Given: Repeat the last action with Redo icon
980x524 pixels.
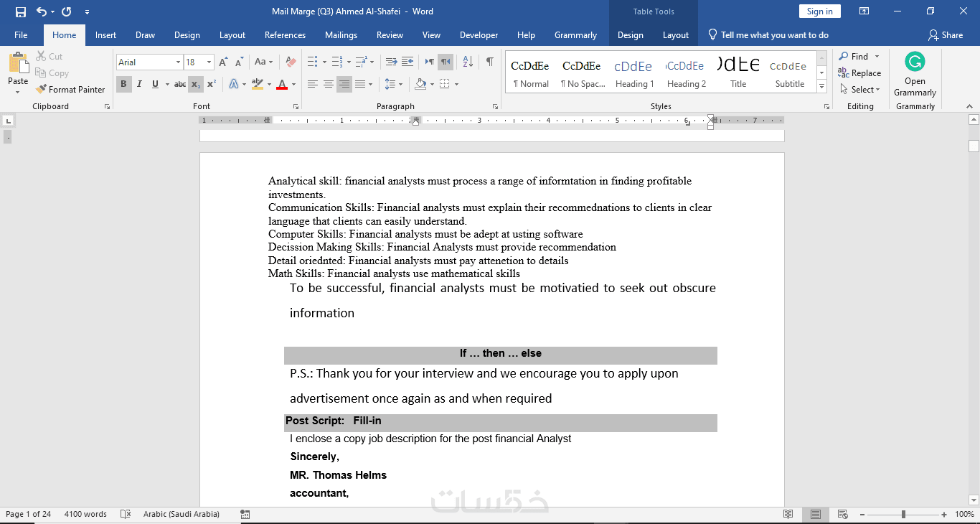Looking at the screenshot, I should tap(67, 11).
